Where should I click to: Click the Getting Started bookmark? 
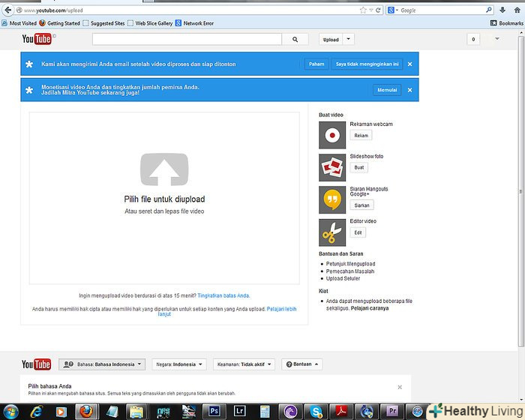click(59, 23)
